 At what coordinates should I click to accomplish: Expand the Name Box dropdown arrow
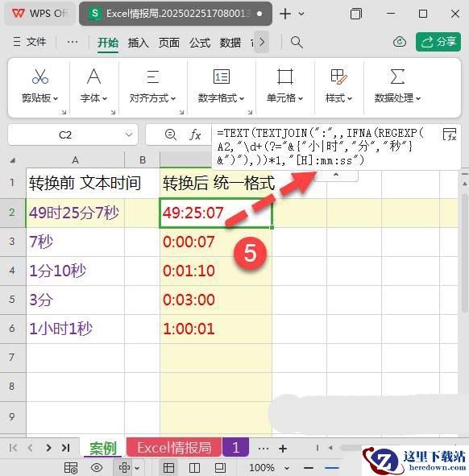point(129,135)
